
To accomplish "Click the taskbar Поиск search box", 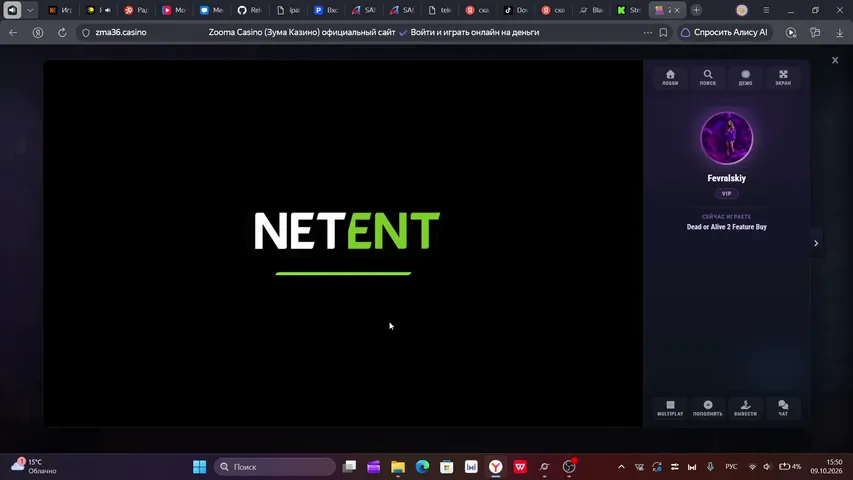I will [275, 466].
